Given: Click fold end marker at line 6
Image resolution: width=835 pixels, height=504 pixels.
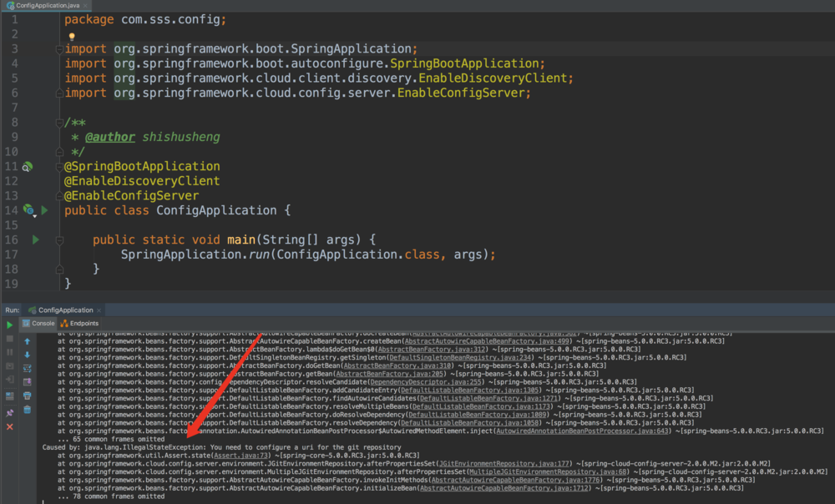Looking at the screenshot, I should click(x=59, y=93).
